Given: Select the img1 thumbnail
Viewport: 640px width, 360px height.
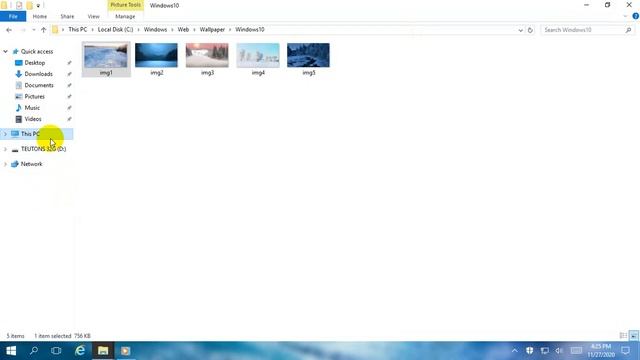Looking at the screenshot, I should [106, 59].
